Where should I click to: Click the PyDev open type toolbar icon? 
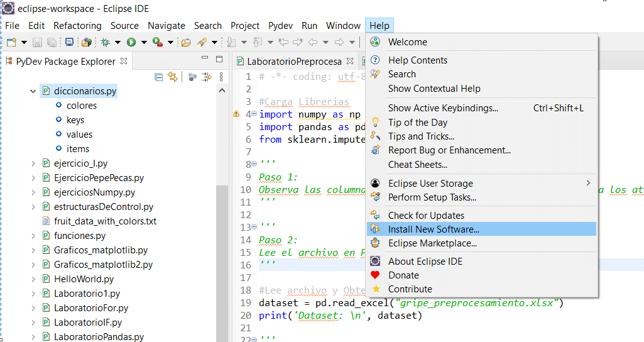(x=87, y=42)
